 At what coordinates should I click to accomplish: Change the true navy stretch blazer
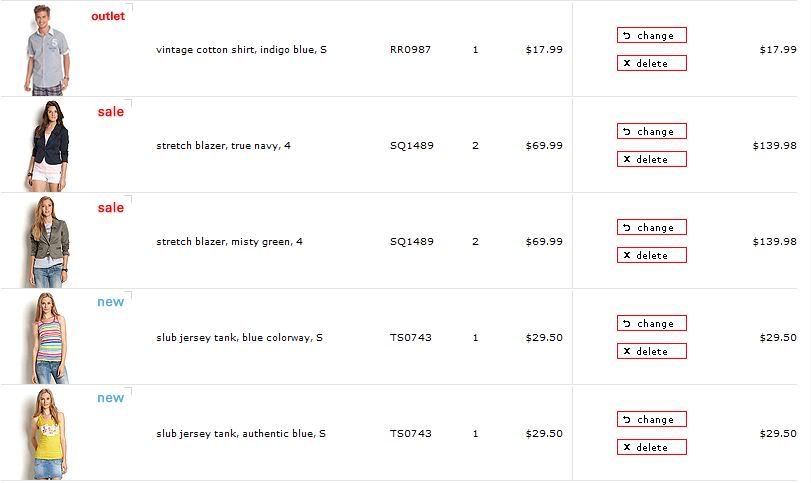tap(652, 131)
